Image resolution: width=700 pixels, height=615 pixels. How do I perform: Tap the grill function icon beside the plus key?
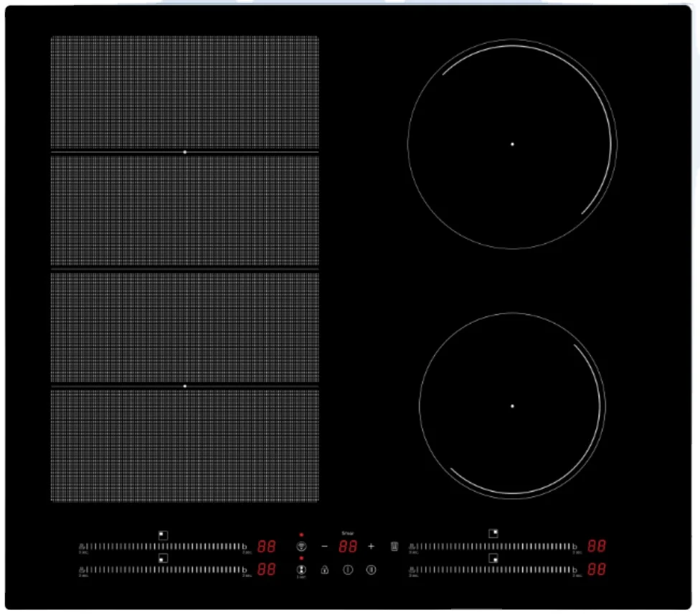pyautogui.click(x=394, y=546)
